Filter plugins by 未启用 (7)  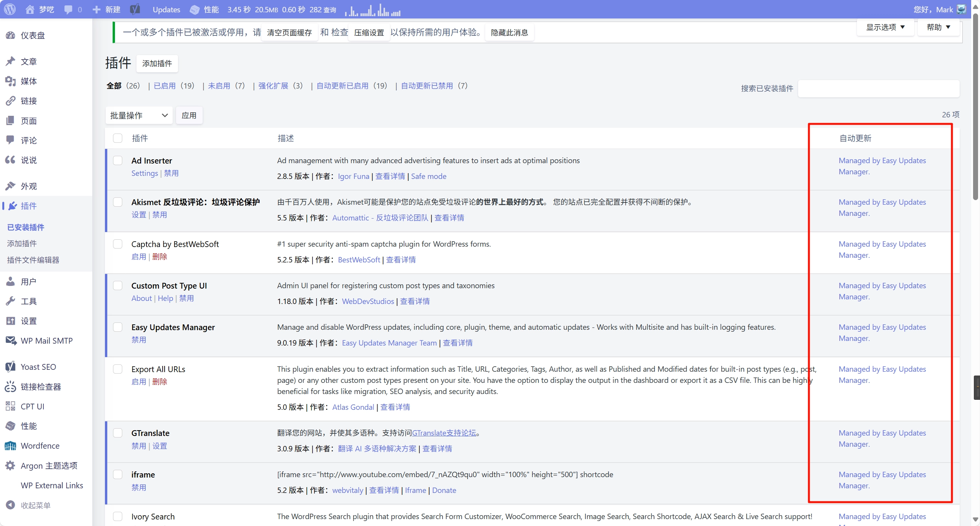pos(226,85)
